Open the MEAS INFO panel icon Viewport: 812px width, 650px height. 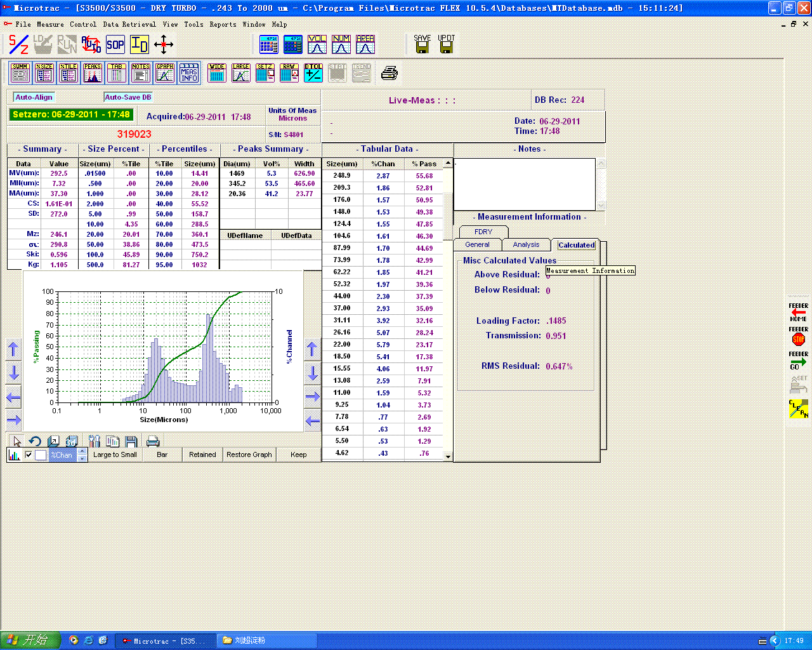point(189,73)
